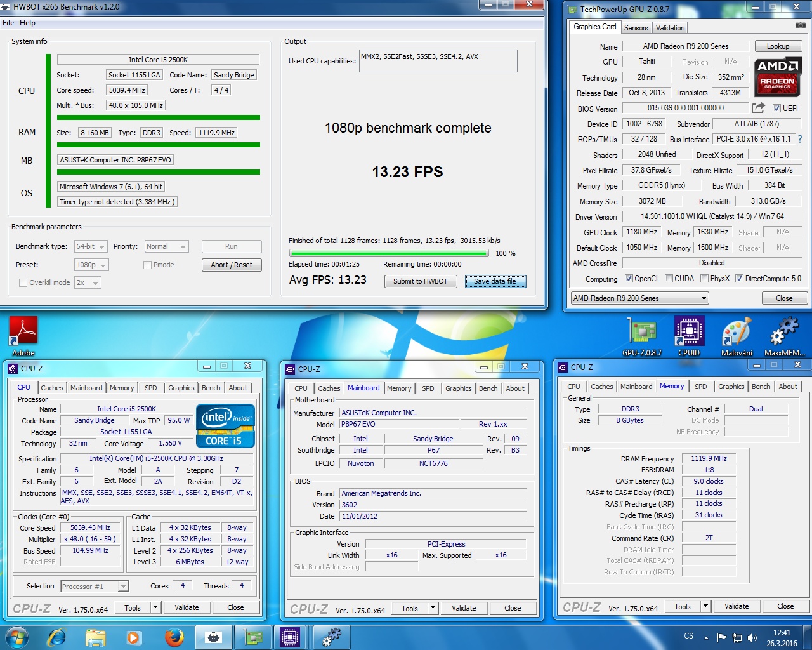Open Internet Explorer from the taskbar
Screen dimensions: 812x650
(56, 637)
